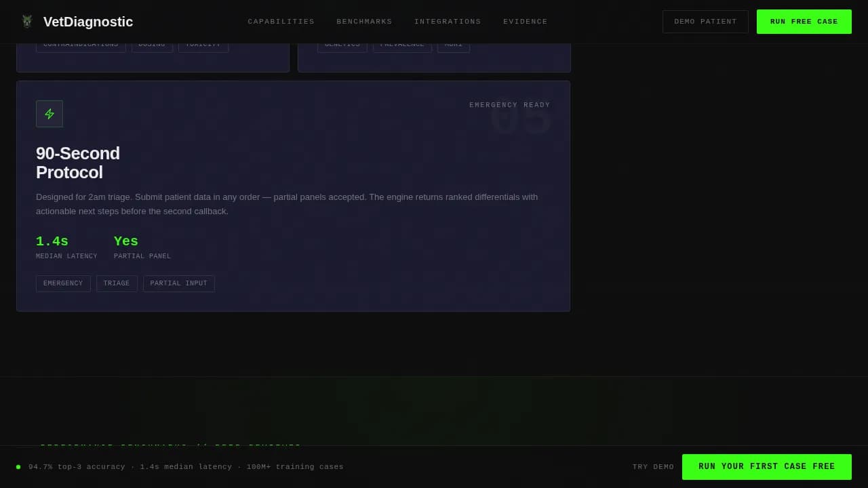Click the Emergency Ready label
Image resolution: width=868 pixels, height=488 pixels.
(x=510, y=105)
